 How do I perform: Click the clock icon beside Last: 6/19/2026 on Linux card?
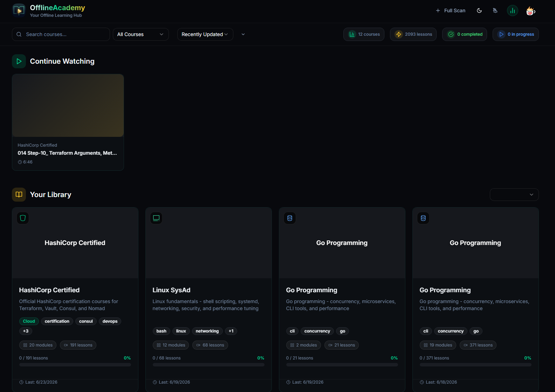coord(155,382)
